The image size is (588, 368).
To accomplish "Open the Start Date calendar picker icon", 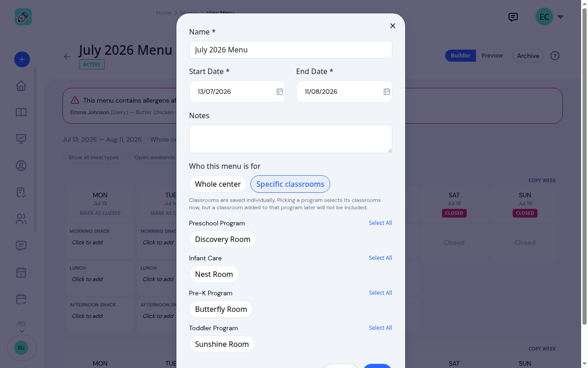I will tap(279, 92).
